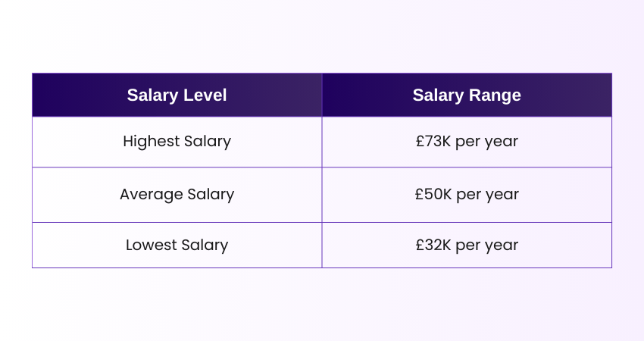Click the £50K per year cell
Image resolution: width=644 pixels, height=341 pixels.
pyautogui.click(x=467, y=195)
